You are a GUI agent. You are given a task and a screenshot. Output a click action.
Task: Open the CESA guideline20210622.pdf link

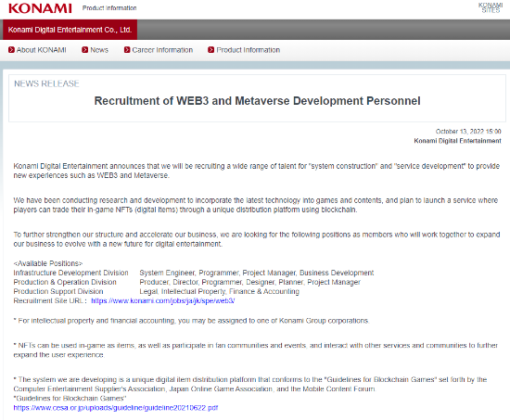116,408
